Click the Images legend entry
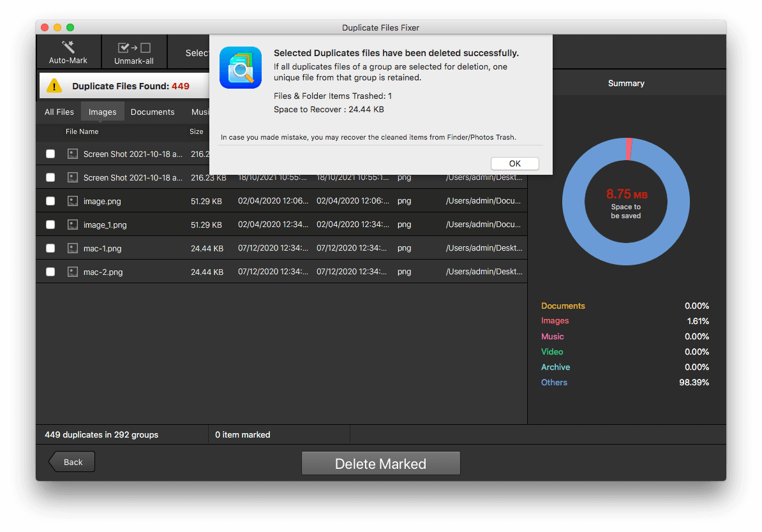The width and height of the screenshot is (762, 532). (x=555, y=321)
